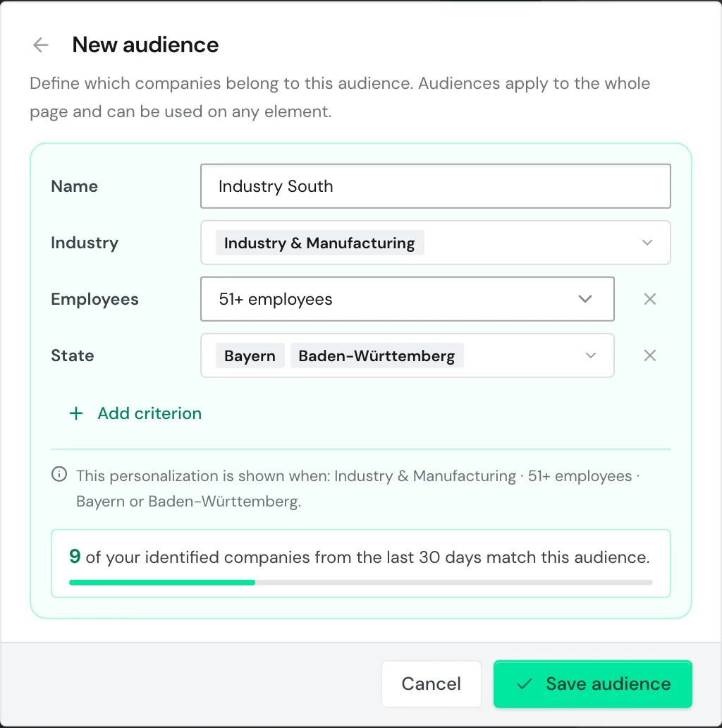Select the Baden-Württemberg state tag

click(377, 356)
